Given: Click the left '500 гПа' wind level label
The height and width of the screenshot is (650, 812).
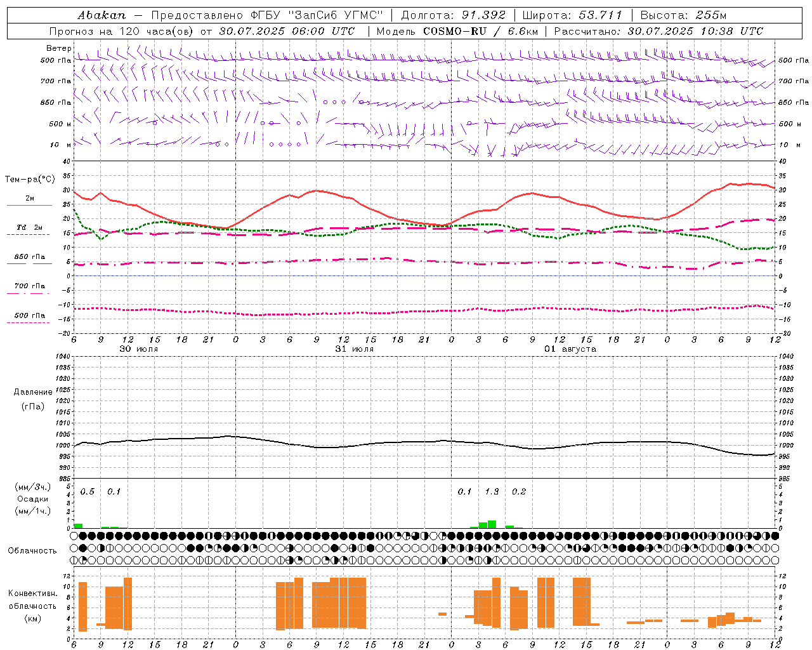Looking at the screenshot, I should [56, 60].
